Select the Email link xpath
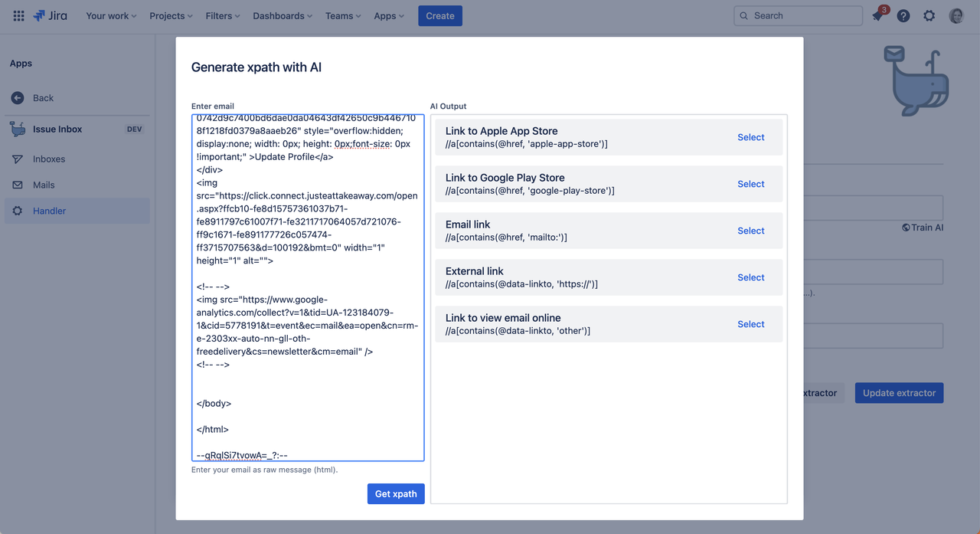This screenshot has width=980, height=534. point(750,231)
